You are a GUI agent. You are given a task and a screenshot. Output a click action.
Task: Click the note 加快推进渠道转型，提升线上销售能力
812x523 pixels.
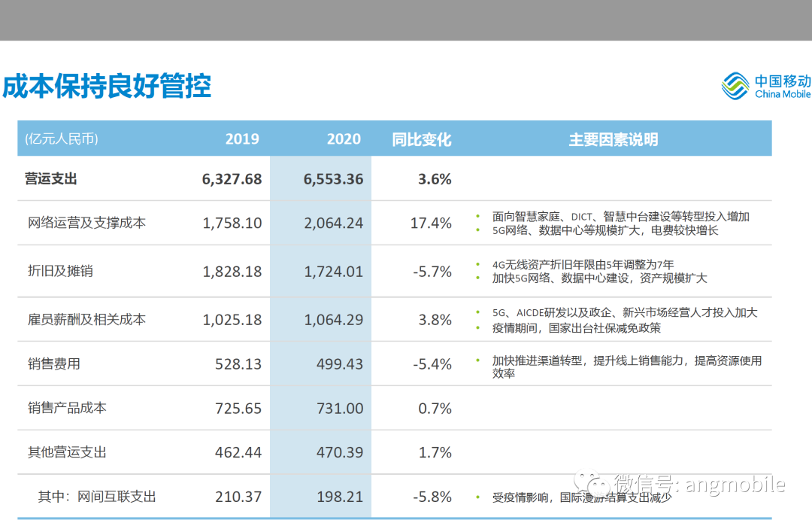(588, 360)
